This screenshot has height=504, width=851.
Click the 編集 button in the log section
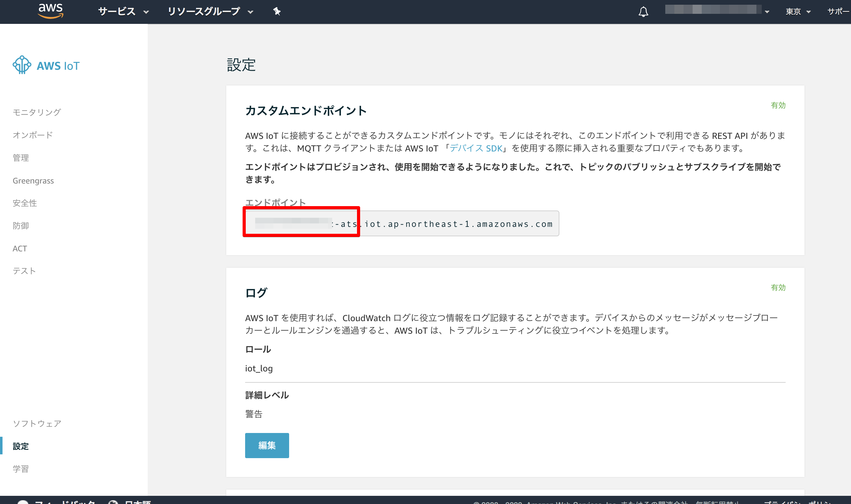tap(267, 445)
